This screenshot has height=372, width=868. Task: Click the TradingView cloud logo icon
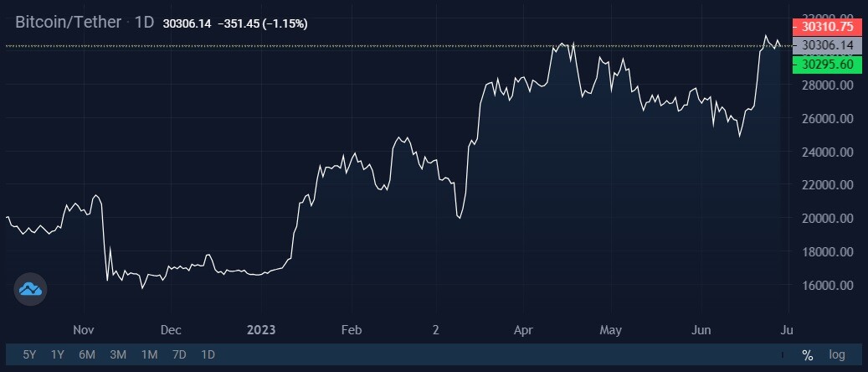30,289
